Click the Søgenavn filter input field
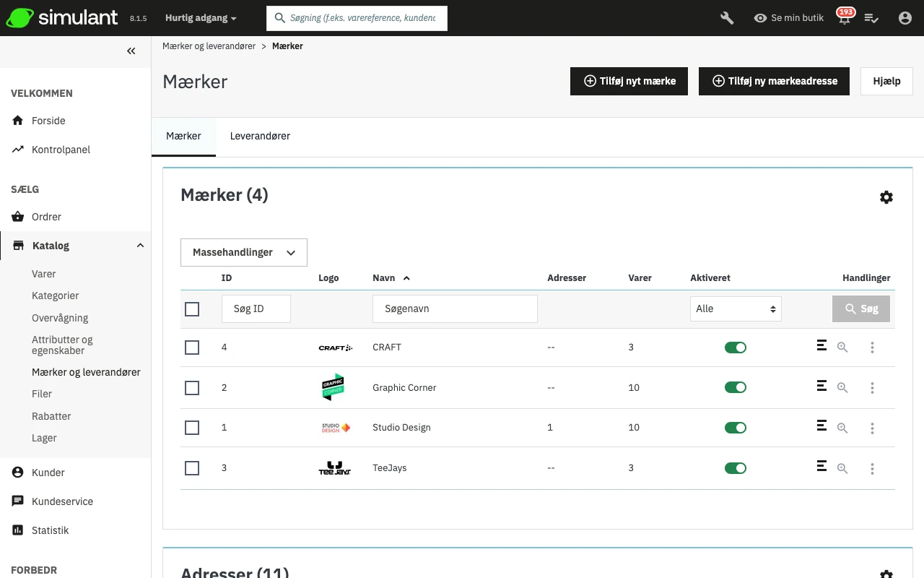The height and width of the screenshot is (578, 924). (x=455, y=309)
